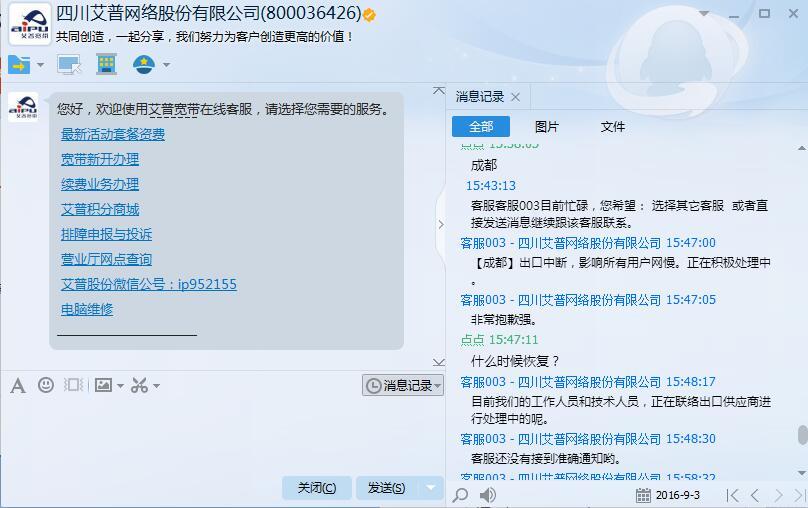Click the verified badge next to company name
This screenshot has height=508, width=808.
369,15
